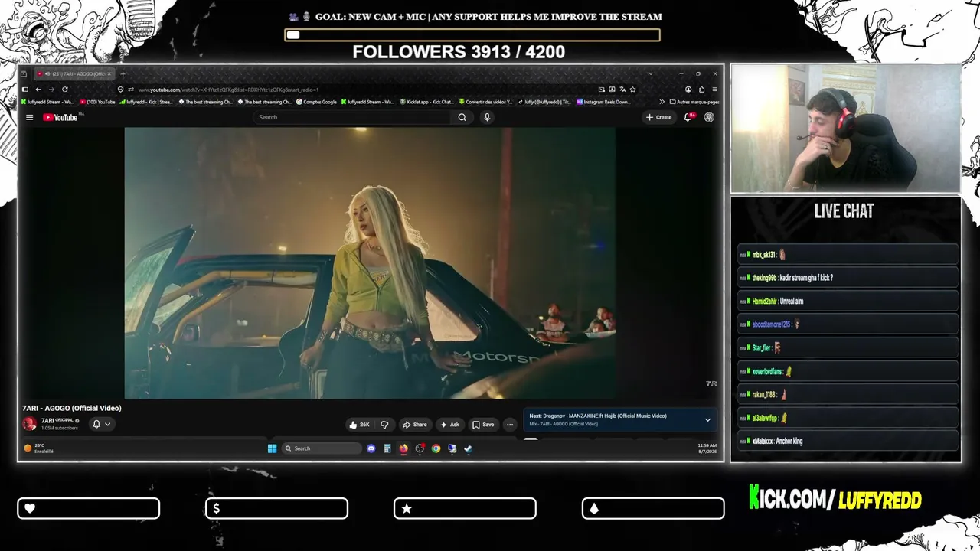Share the video with the Share button

(x=415, y=425)
